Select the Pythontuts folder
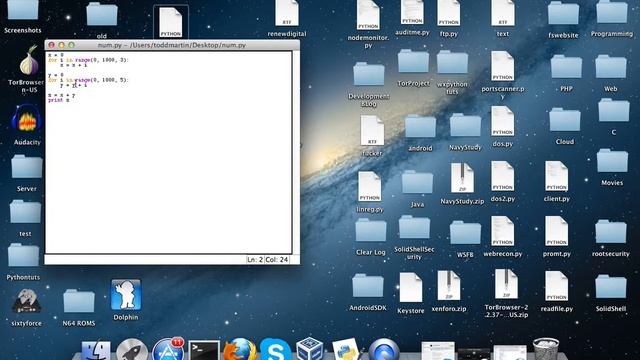Viewport: 640px width, 360px height. pyautogui.click(x=23, y=255)
